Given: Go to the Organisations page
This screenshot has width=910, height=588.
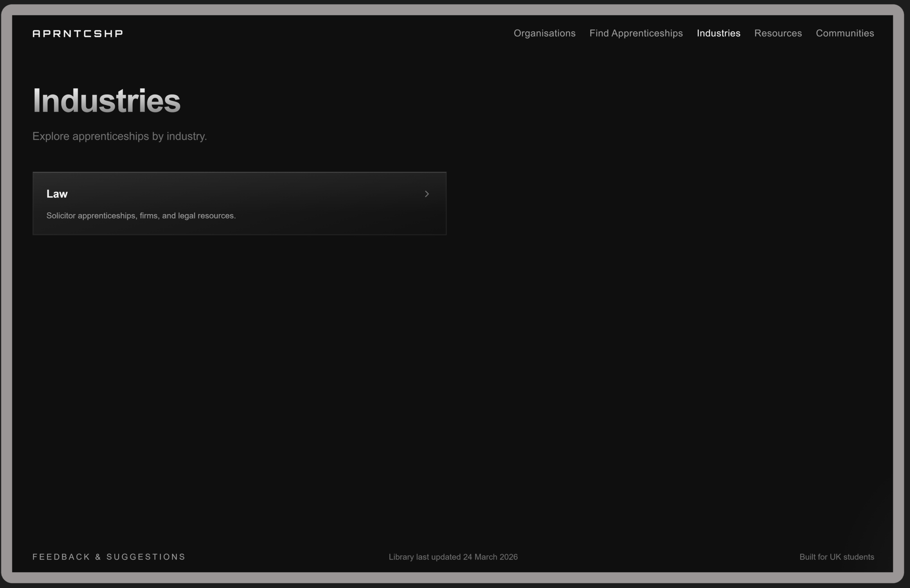Looking at the screenshot, I should point(544,33).
